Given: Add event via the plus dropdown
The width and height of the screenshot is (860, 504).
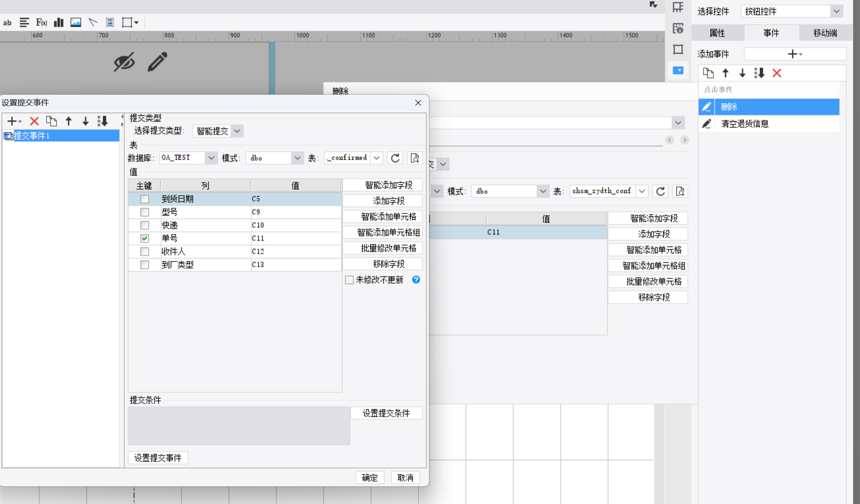Looking at the screenshot, I should tap(795, 54).
